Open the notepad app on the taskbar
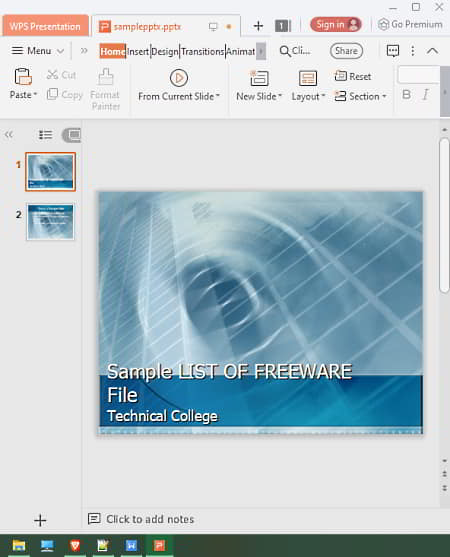 [x=103, y=545]
